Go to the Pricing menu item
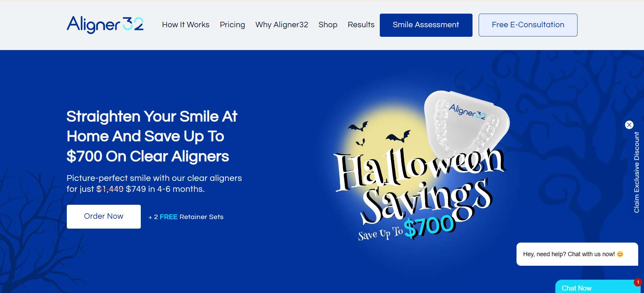The height and width of the screenshot is (293, 644). click(232, 25)
